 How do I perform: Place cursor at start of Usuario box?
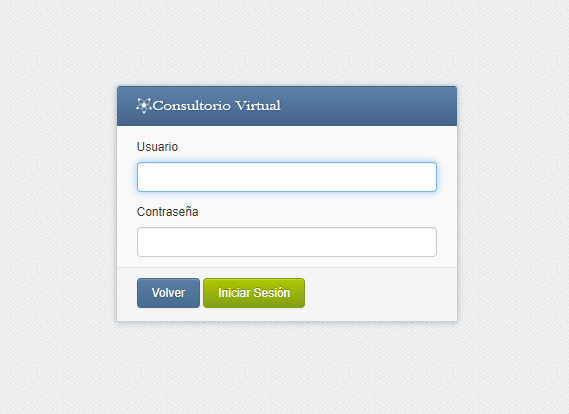(142, 177)
